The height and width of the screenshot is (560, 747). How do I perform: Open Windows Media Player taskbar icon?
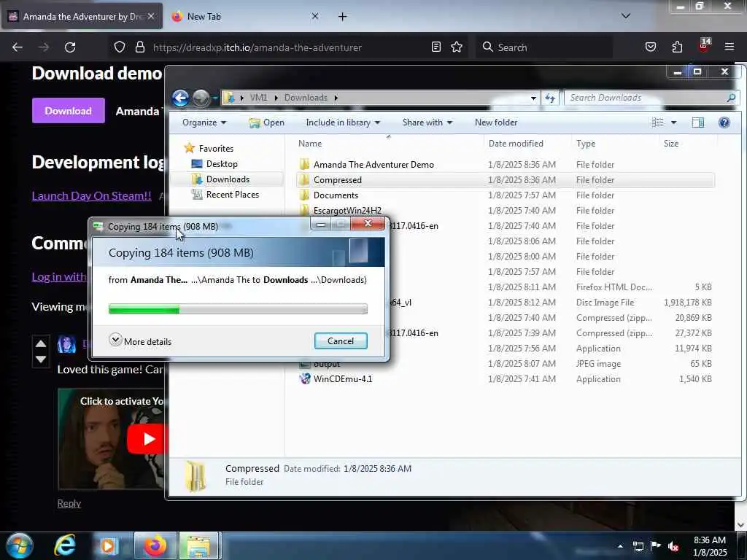pos(108,545)
